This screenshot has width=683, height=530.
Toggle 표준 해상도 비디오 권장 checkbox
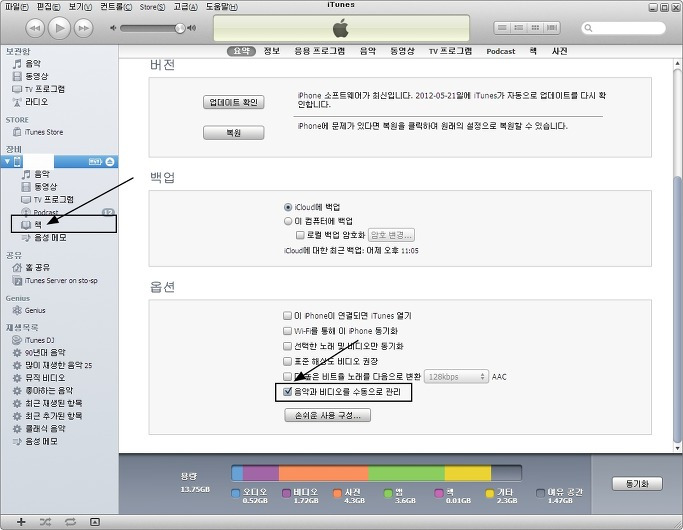coord(287,361)
